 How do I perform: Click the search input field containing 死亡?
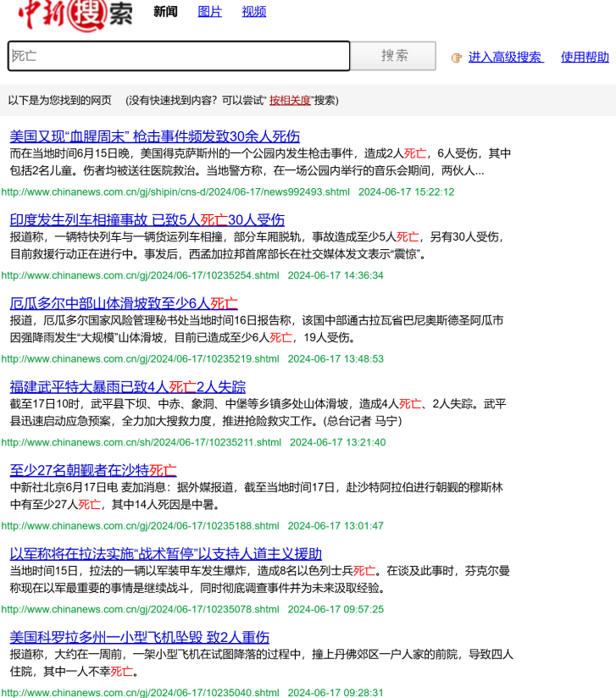tap(179, 56)
